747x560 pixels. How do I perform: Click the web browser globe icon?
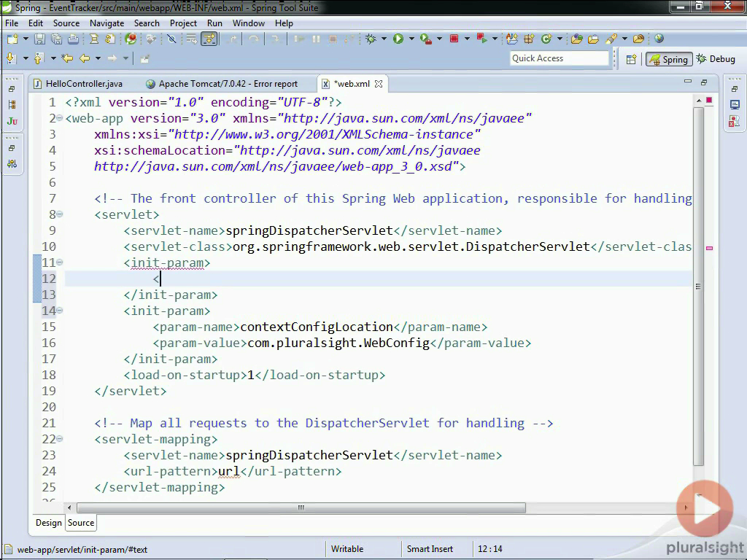659,39
